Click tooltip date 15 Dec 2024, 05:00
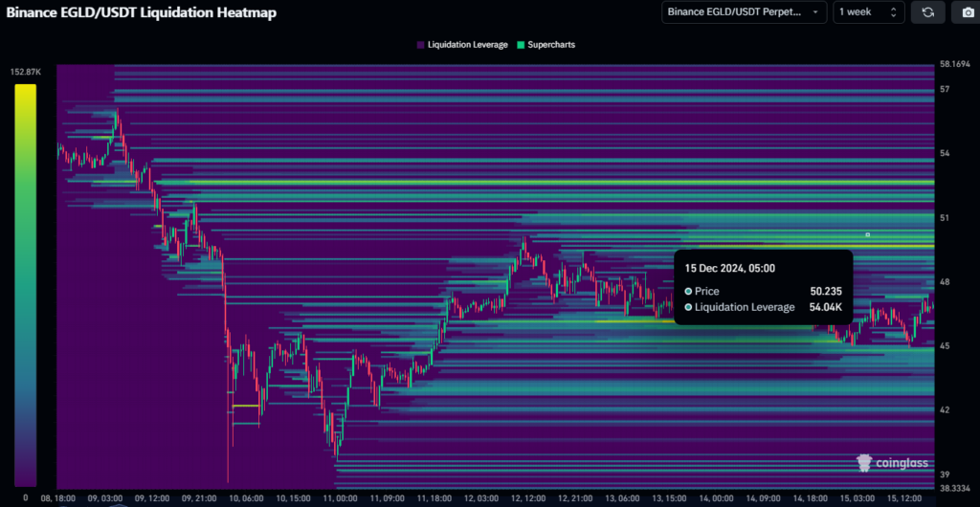 [x=730, y=269]
